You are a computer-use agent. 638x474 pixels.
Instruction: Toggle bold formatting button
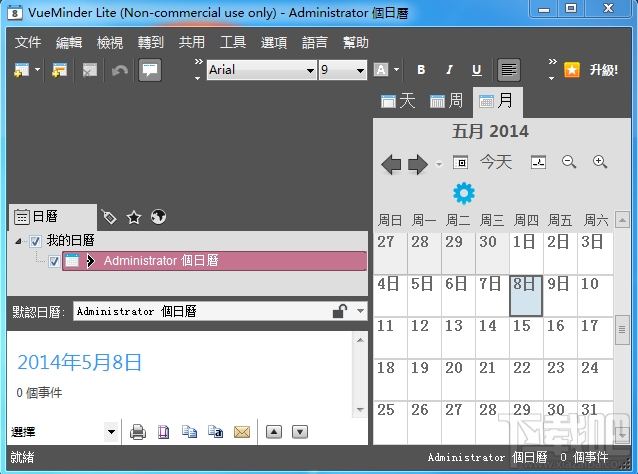coord(421,70)
